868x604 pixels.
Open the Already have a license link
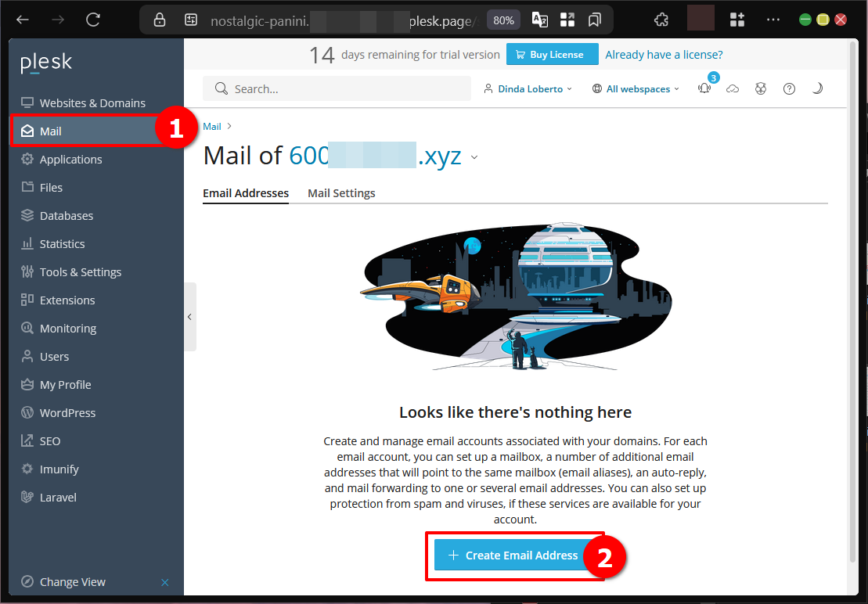pos(664,54)
